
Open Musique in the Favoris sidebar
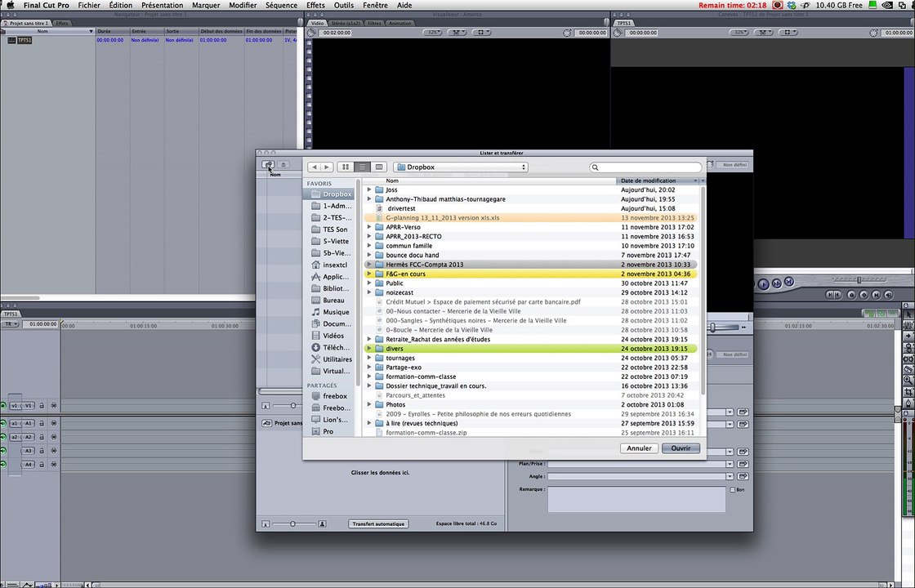tap(330, 312)
